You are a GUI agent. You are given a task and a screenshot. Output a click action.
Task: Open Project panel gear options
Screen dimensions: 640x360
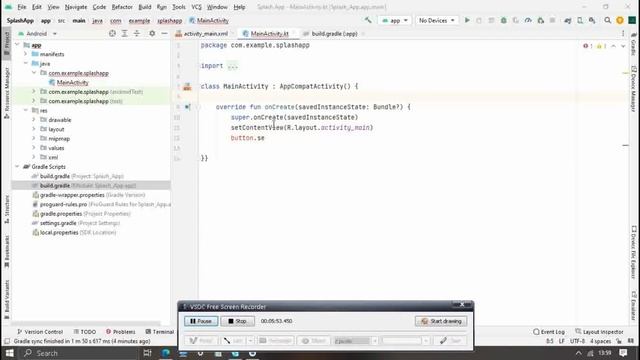[152, 33]
